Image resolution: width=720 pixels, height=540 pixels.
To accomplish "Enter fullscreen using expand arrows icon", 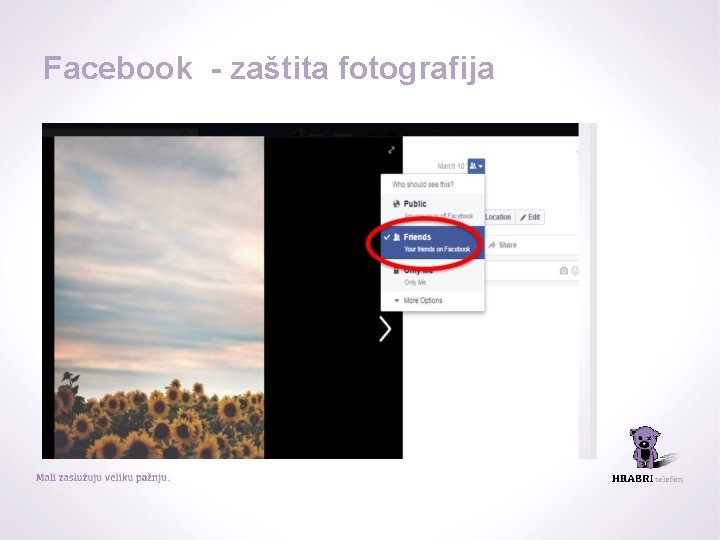I will click(391, 150).
